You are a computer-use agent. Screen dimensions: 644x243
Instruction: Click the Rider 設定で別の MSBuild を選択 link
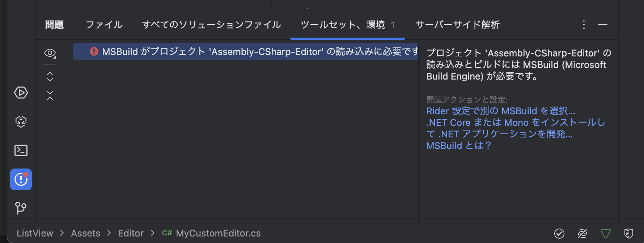coord(500,111)
